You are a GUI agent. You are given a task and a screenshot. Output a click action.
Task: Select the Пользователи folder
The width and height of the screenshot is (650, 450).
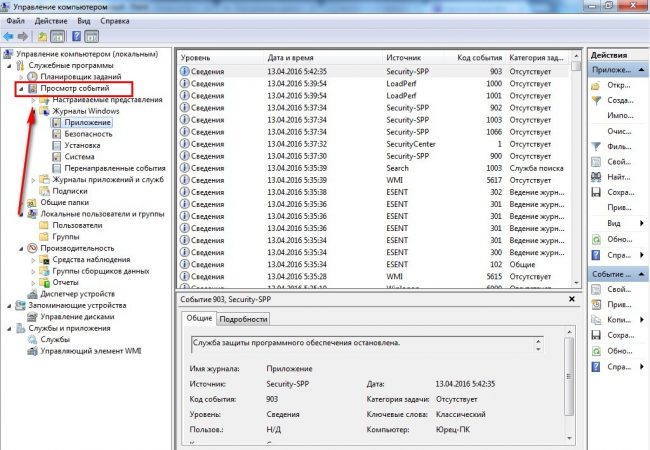[77, 225]
